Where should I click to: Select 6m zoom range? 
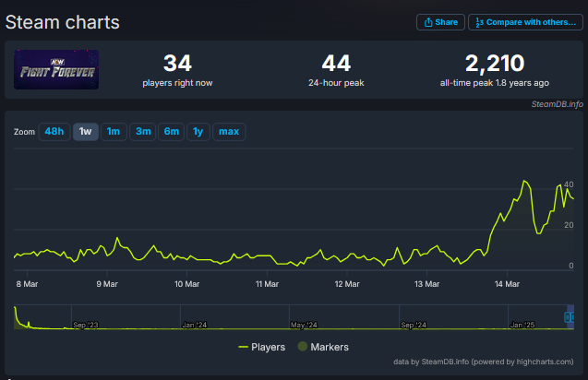click(172, 132)
